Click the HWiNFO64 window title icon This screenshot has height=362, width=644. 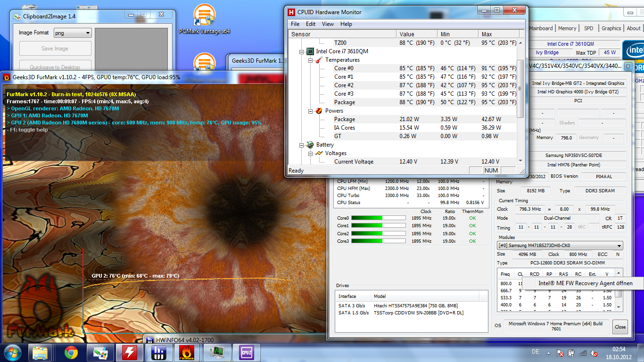click(149, 340)
